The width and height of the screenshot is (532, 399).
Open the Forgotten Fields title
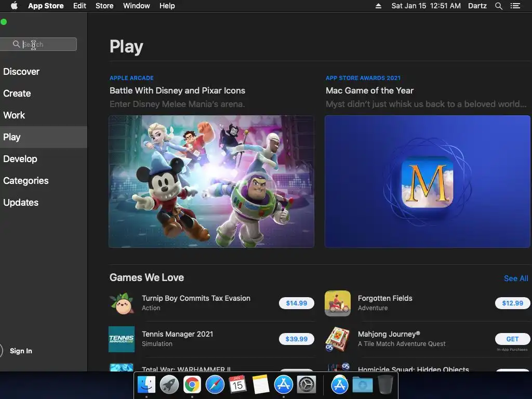coord(385,298)
